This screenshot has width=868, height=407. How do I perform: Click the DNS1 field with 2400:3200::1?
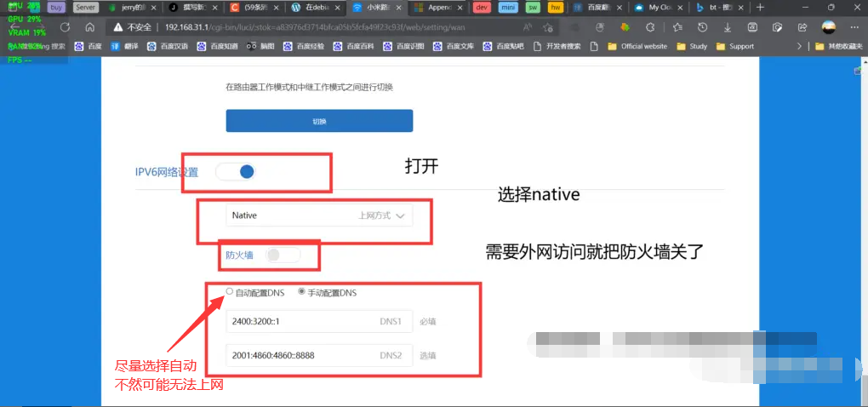pos(319,321)
